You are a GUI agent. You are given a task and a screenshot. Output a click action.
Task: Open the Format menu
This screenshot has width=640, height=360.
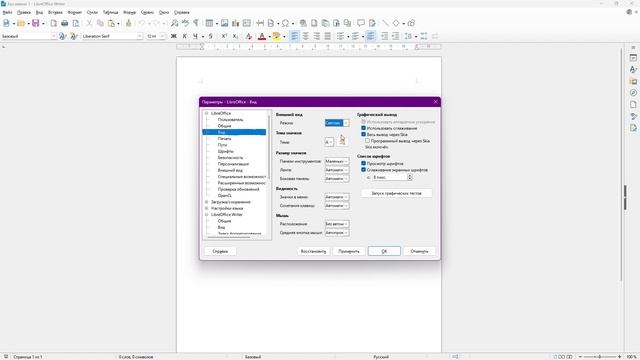(x=74, y=13)
